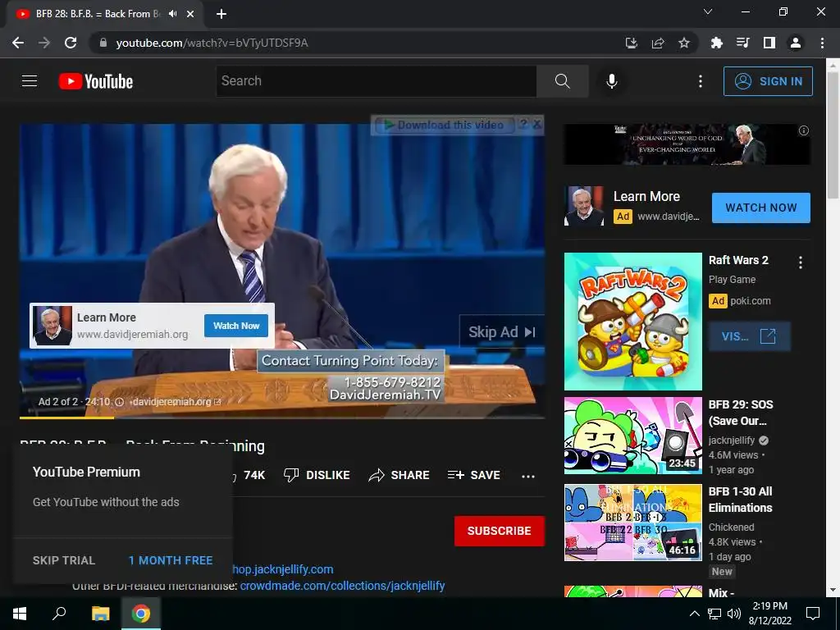Share this page icon in address bar

(658, 43)
